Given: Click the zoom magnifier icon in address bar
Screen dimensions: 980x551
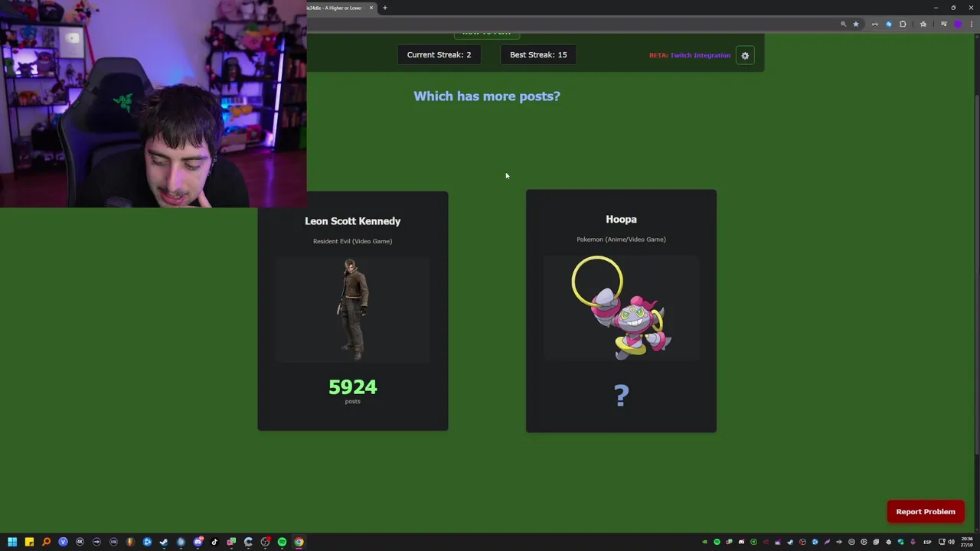Looking at the screenshot, I should tap(844, 24).
